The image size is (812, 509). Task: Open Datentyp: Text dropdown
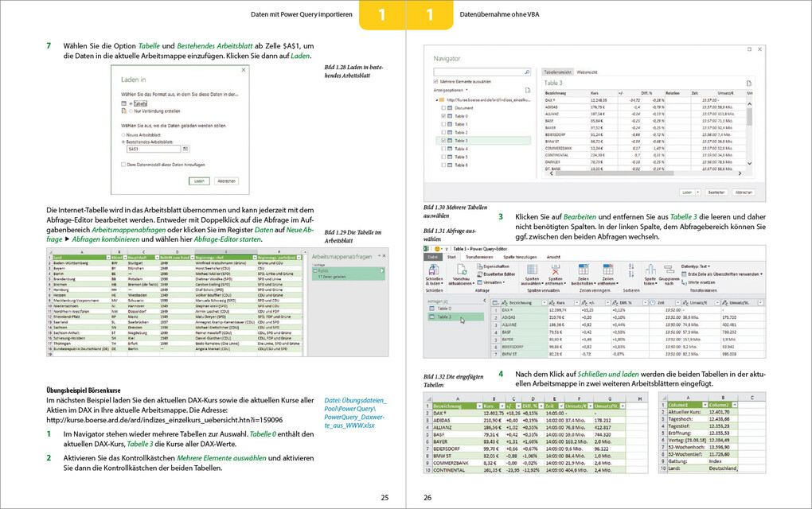(696, 266)
